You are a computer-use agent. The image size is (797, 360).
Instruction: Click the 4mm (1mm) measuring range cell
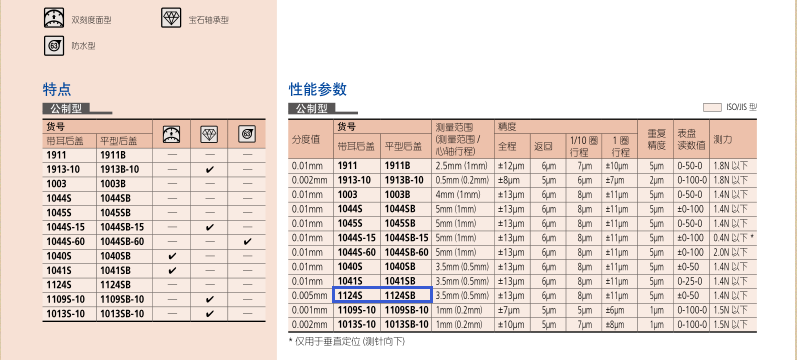pyautogui.click(x=458, y=194)
